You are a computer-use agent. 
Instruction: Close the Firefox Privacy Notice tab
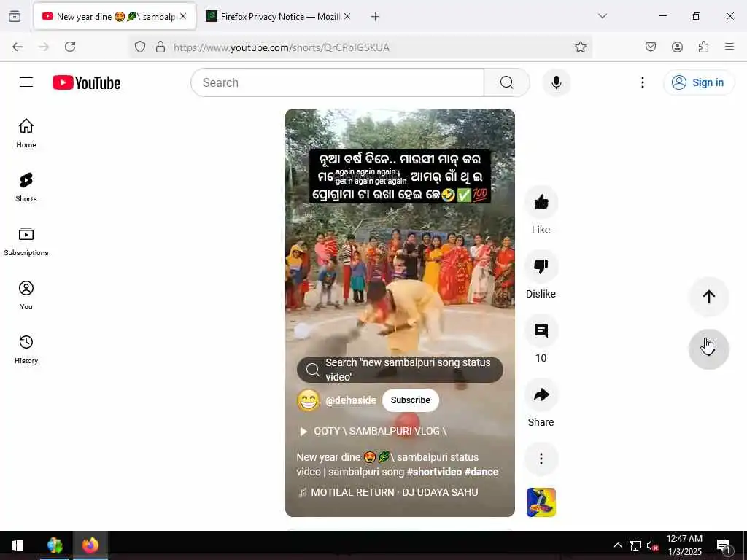(x=347, y=16)
